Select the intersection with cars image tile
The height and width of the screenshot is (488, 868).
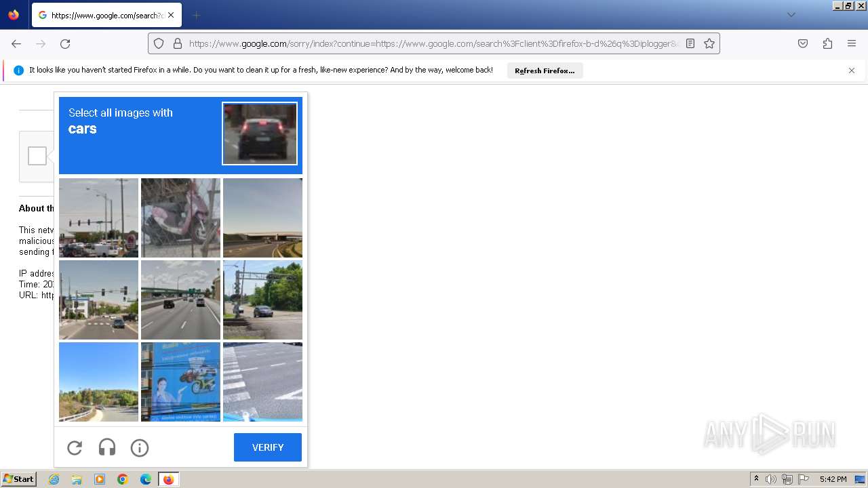click(x=98, y=300)
